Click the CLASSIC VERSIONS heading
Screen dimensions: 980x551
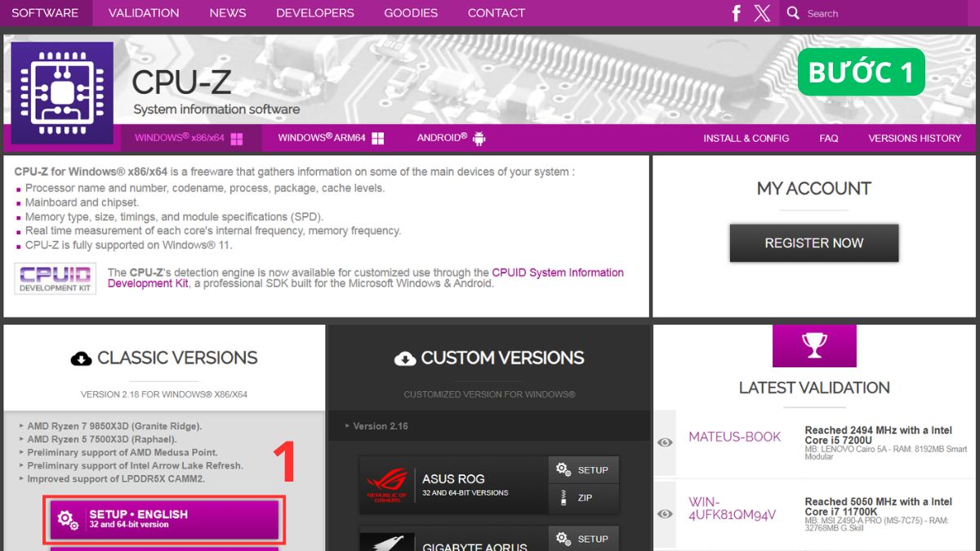coord(177,358)
